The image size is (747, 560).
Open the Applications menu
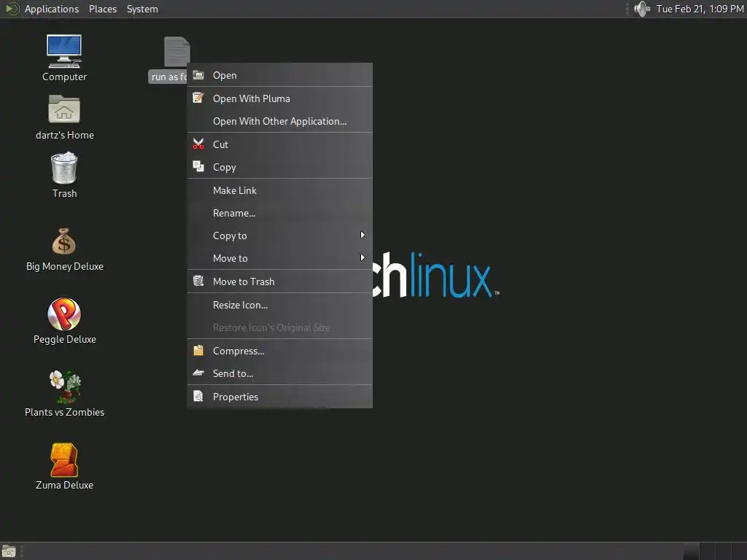point(52,9)
